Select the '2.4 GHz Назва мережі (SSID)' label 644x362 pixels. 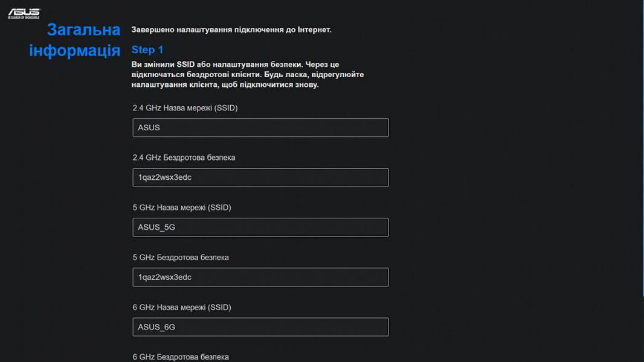pos(185,108)
